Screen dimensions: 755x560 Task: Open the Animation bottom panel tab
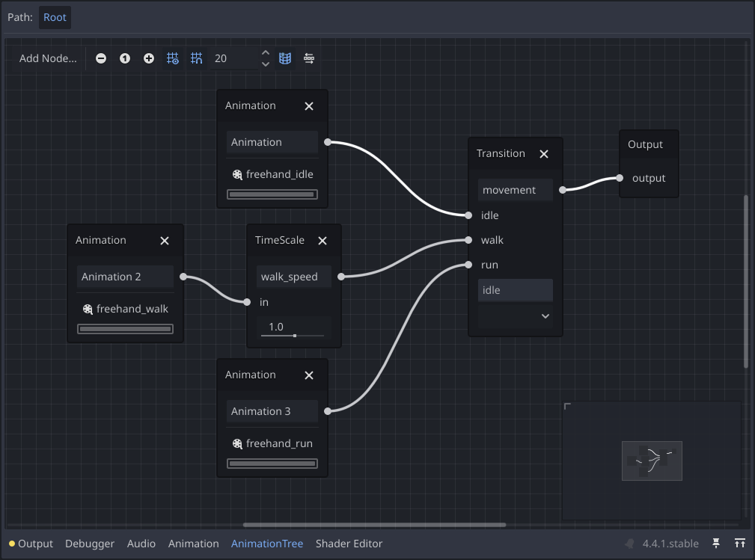[194, 544]
